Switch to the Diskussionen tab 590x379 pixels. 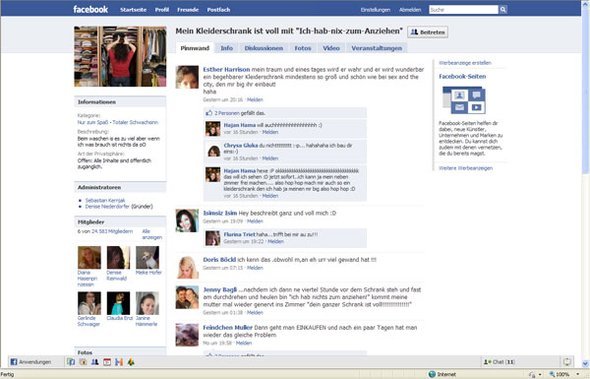point(263,48)
